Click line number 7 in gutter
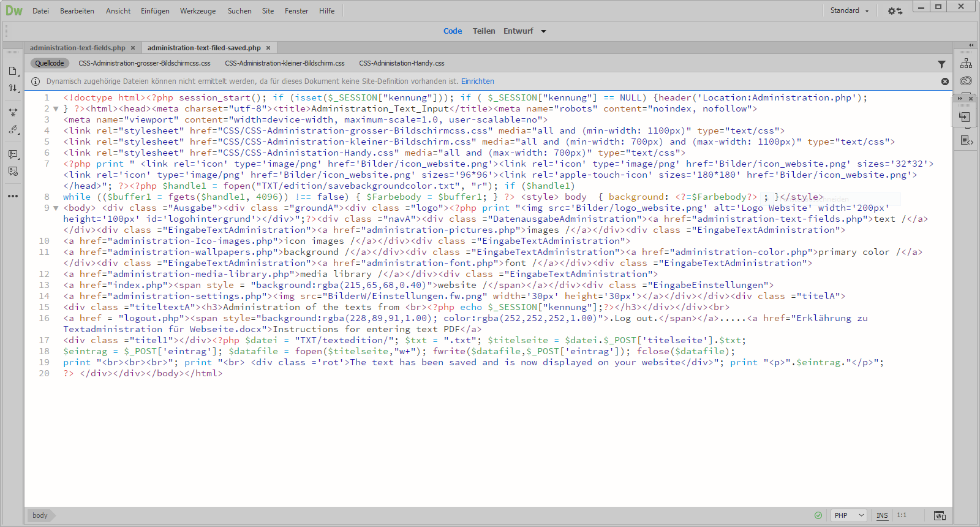Image resolution: width=980 pixels, height=527 pixels. click(47, 164)
